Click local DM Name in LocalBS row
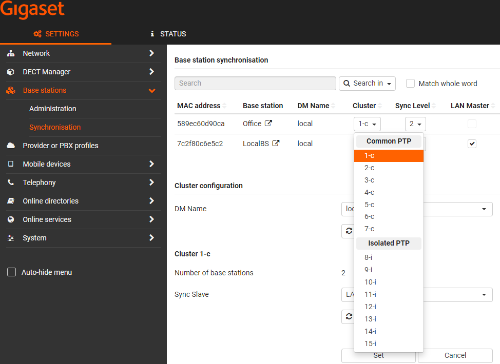 pyautogui.click(x=305, y=143)
